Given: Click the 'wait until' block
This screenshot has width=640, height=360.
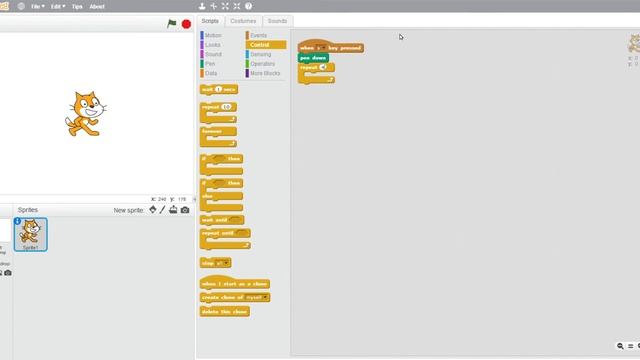Looking at the screenshot, I should [x=222, y=220].
